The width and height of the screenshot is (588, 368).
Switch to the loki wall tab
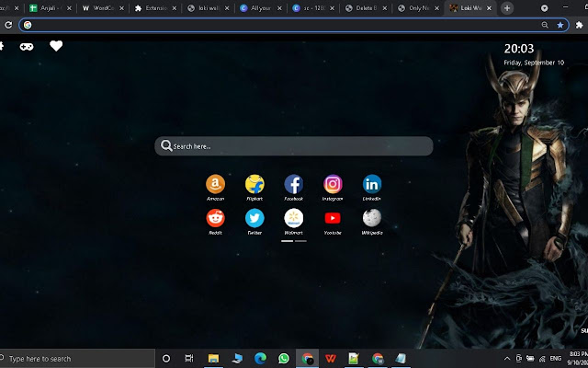coord(209,8)
